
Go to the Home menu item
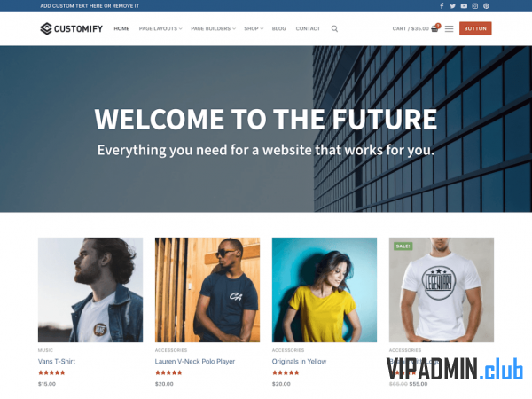[121, 29]
